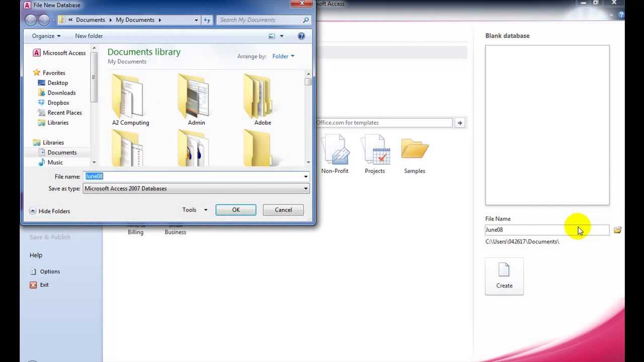The height and width of the screenshot is (362, 644).
Task: Open the Admin folder
Action: pos(196,100)
